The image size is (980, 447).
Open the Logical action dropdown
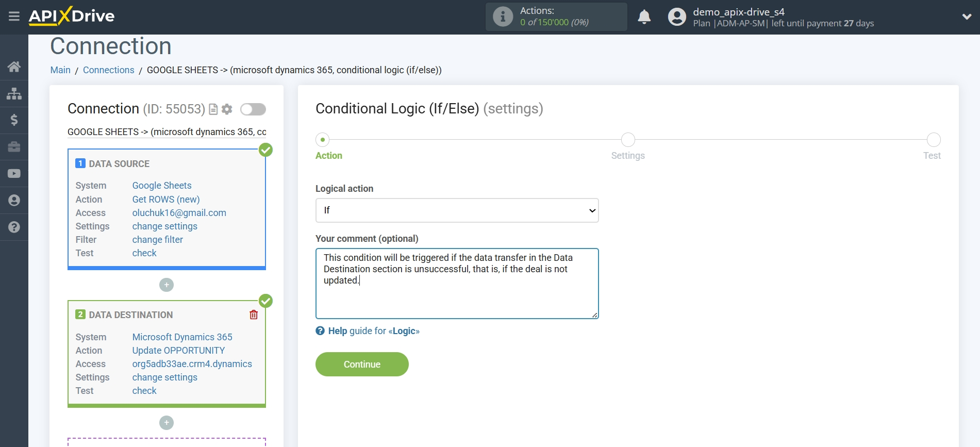click(x=457, y=210)
